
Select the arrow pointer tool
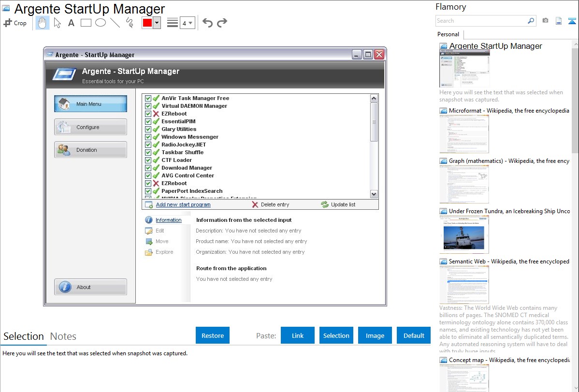coord(57,23)
